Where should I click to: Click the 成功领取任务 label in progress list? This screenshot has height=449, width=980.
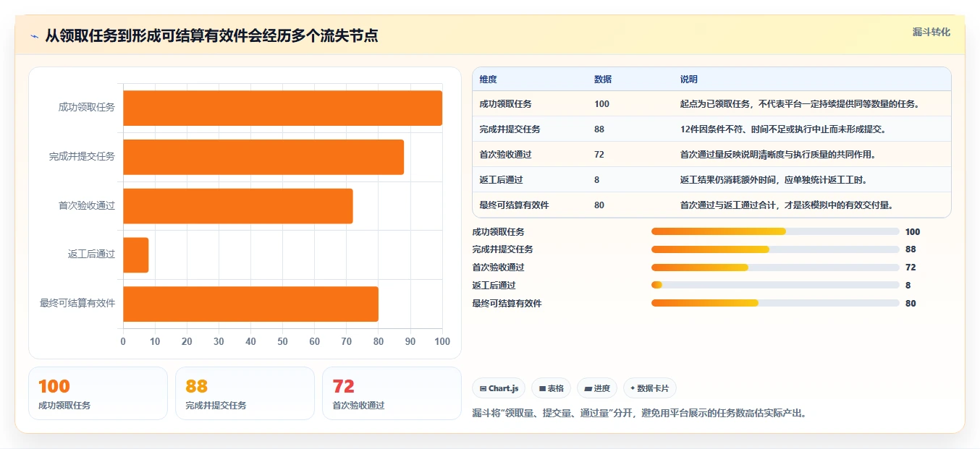pos(499,232)
